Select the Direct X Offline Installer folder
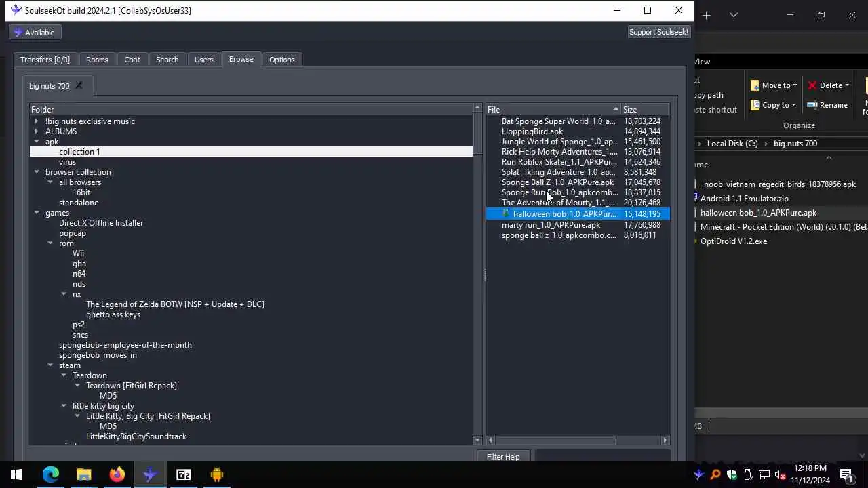The height and width of the screenshot is (488, 868). point(101,223)
